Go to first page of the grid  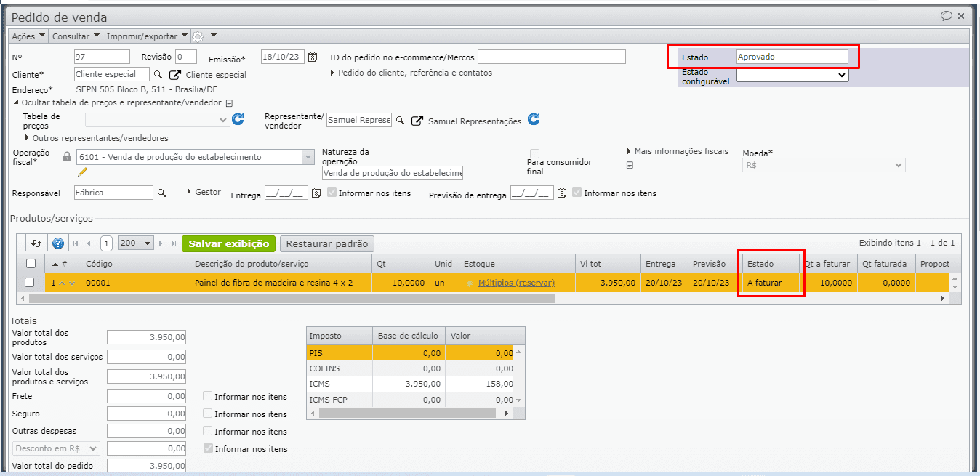point(76,244)
